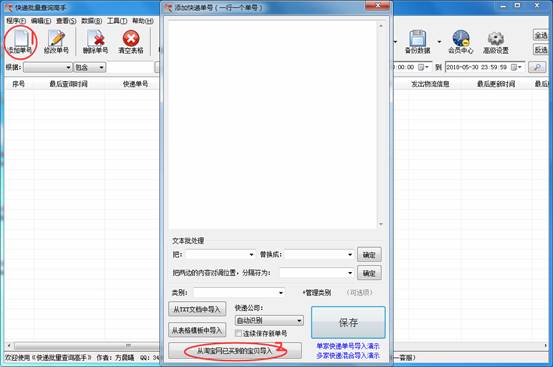553x367 pixels.
Task: Click the 添加单号 toolbar icon in main window
Action: 20,41
